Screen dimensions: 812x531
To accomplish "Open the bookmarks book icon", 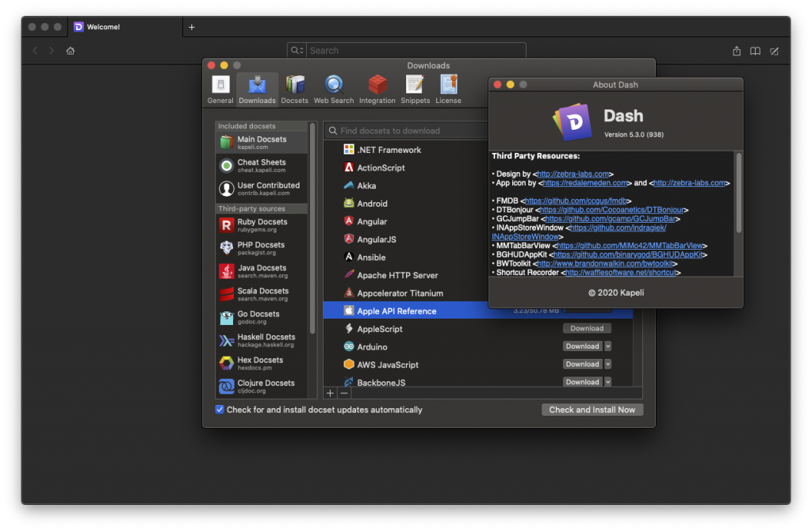I will pos(755,51).
